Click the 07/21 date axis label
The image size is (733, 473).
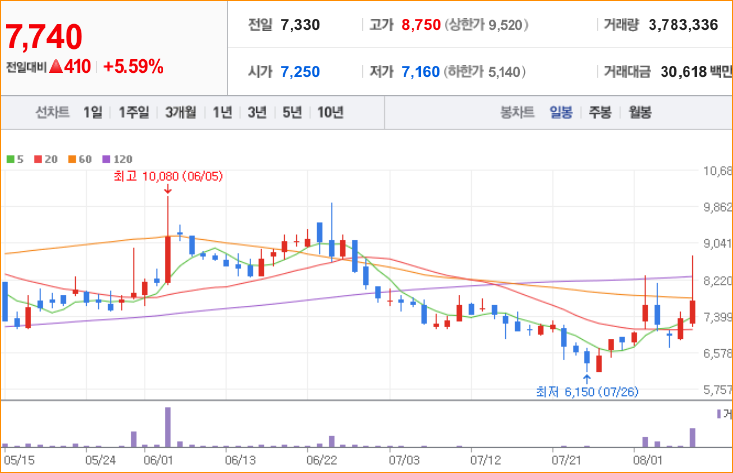[567, 460]
